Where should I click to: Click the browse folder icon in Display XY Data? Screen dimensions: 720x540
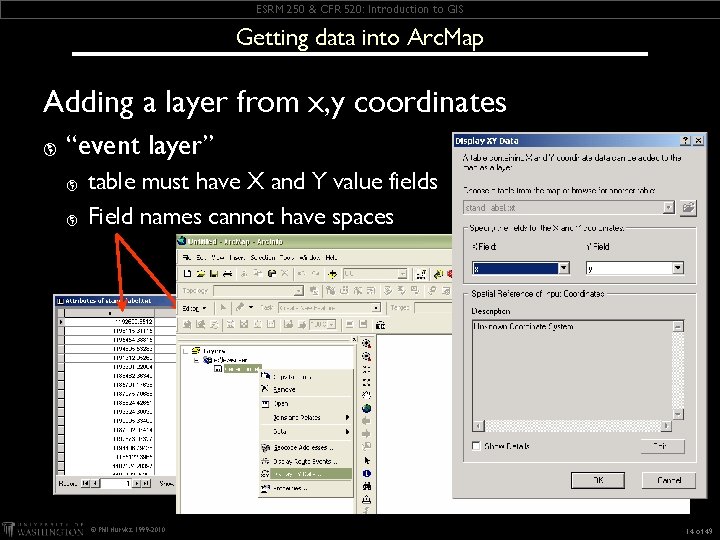click(688, 208)
